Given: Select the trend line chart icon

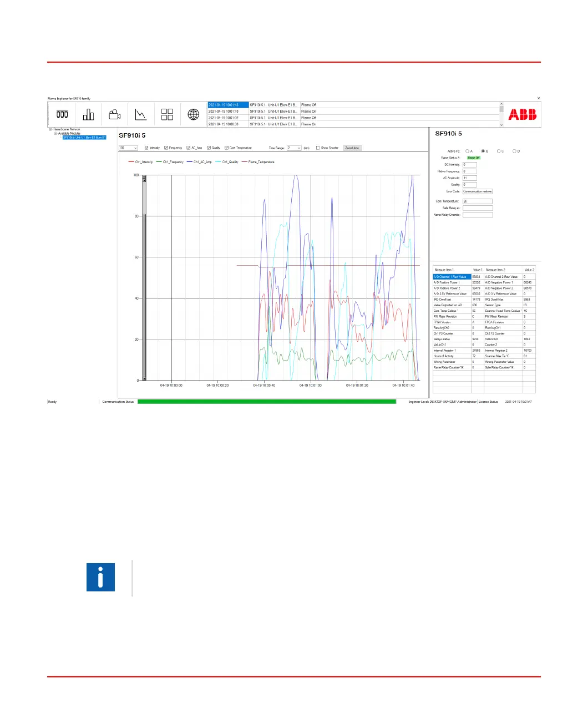Looking at the screenshot, I should coord(141,114).
